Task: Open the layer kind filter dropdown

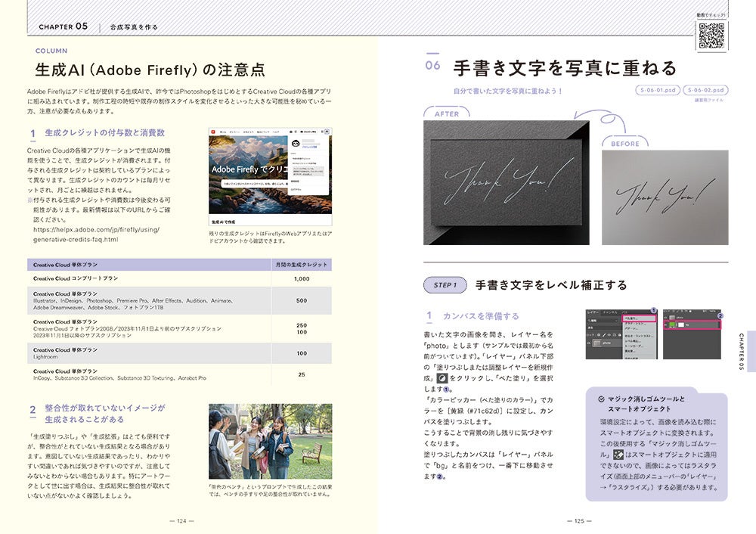Action: click(x=602, y=321)
